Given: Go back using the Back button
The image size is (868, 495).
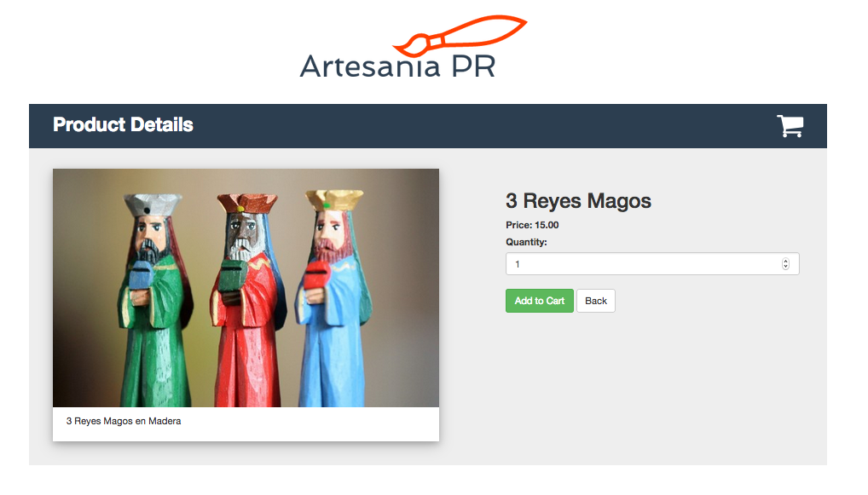Looking at the screenshot, I should [596, 301].
